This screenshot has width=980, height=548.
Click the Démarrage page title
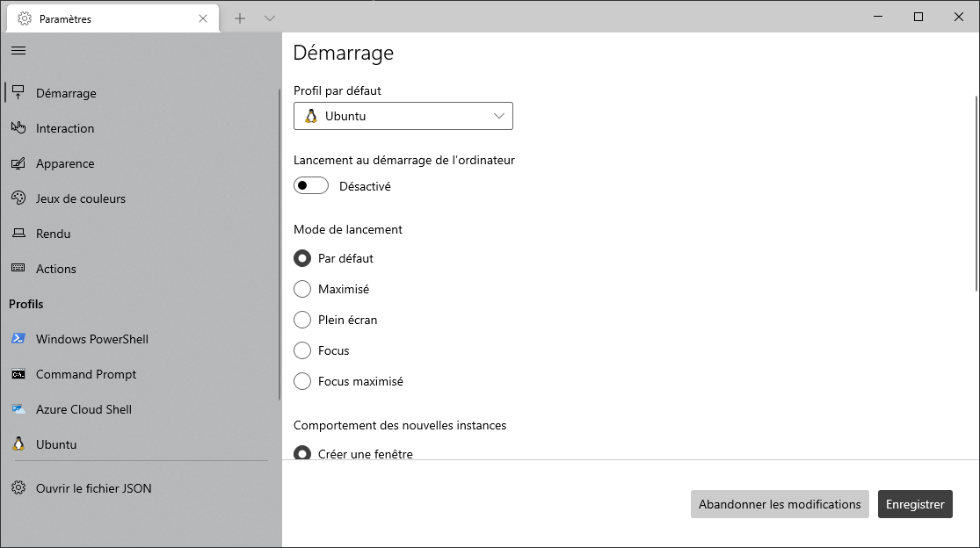343,53
